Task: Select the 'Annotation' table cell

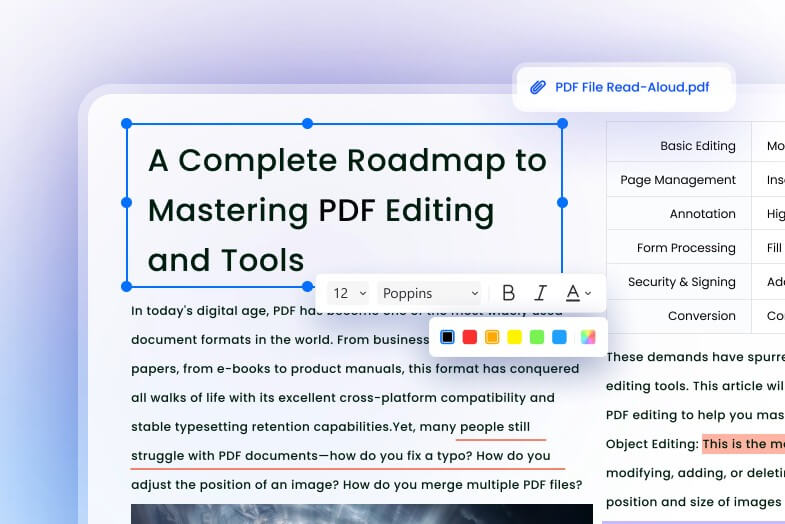Action: pyautogui.click(x=679, y=213)
